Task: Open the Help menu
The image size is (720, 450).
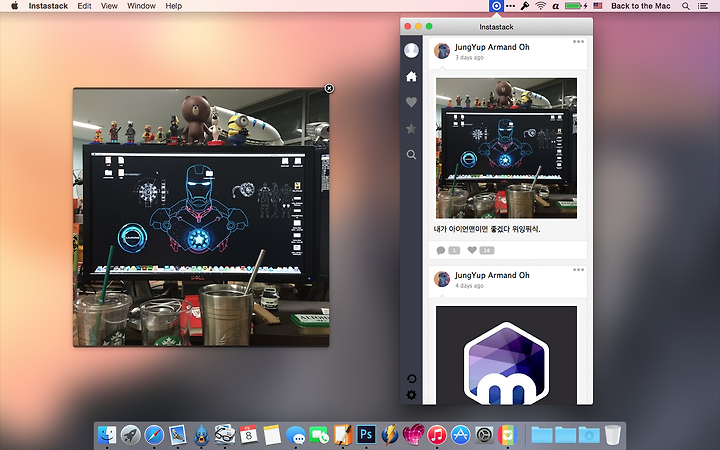Action: (174, 6)
